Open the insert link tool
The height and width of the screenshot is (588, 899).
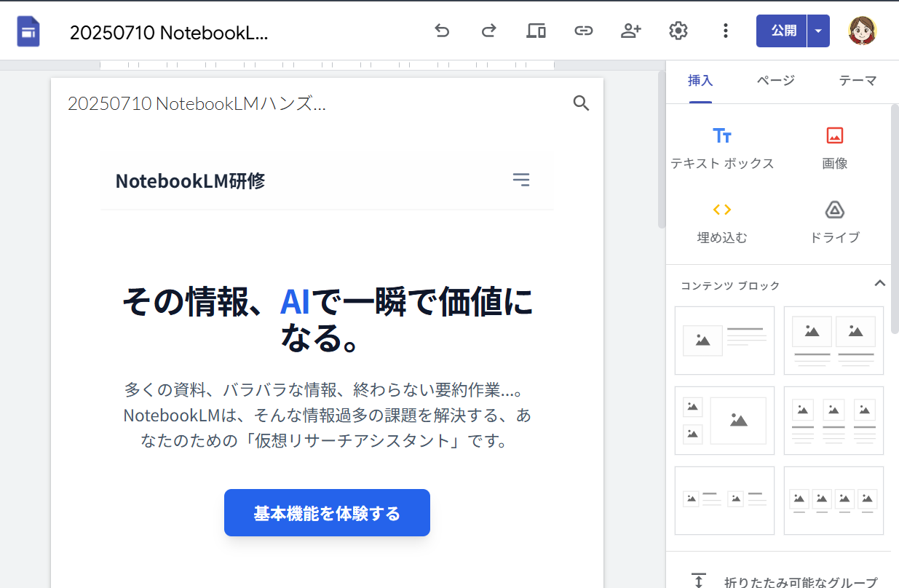pos(584,31)
